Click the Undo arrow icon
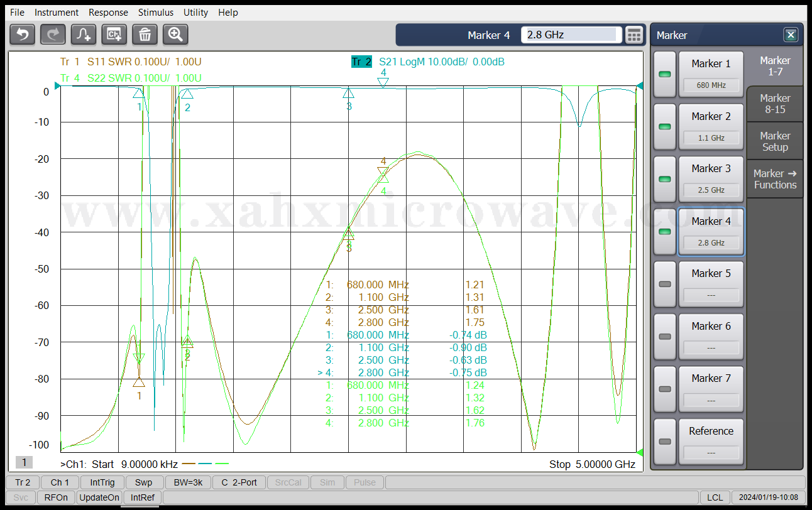 coord(23,35)
